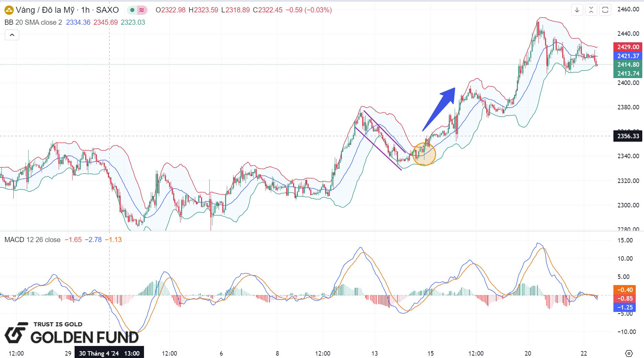Select the BB 20 SMA close 2 indicator
This screenshot has height=358, width=644.
(x=33, y=22)
